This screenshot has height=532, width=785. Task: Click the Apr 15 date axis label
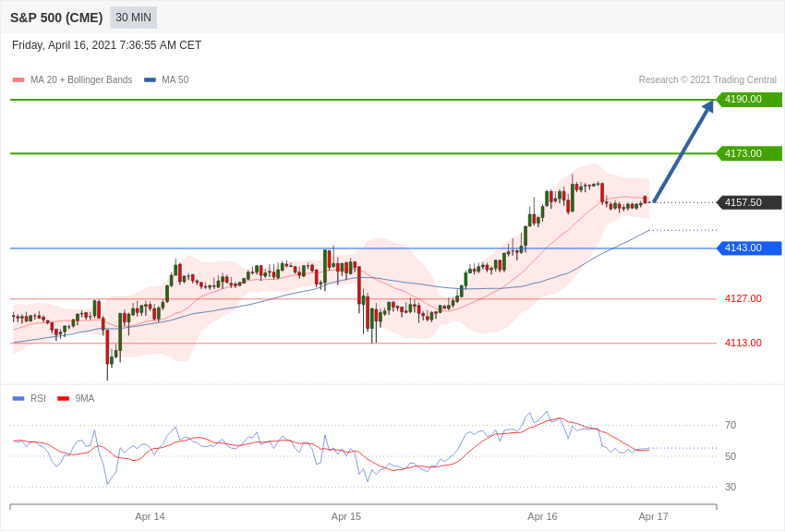click(x=346, y=516)
